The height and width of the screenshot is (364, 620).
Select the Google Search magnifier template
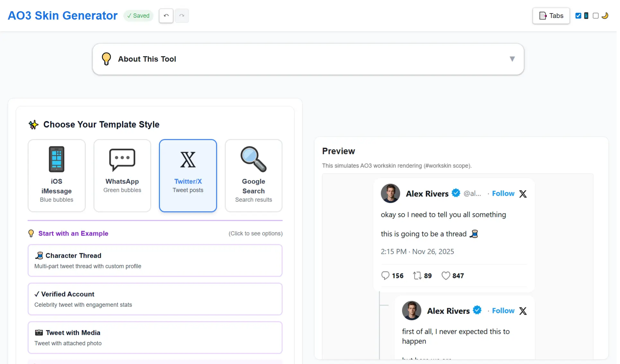click(x=253, y=175)
